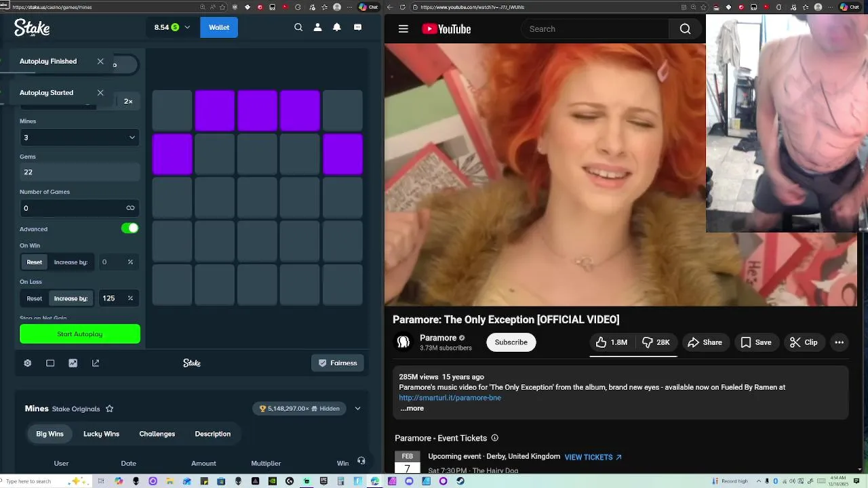Toggle theatre mode icon under Mines board

pyautogui.click(x=50, y=363)
